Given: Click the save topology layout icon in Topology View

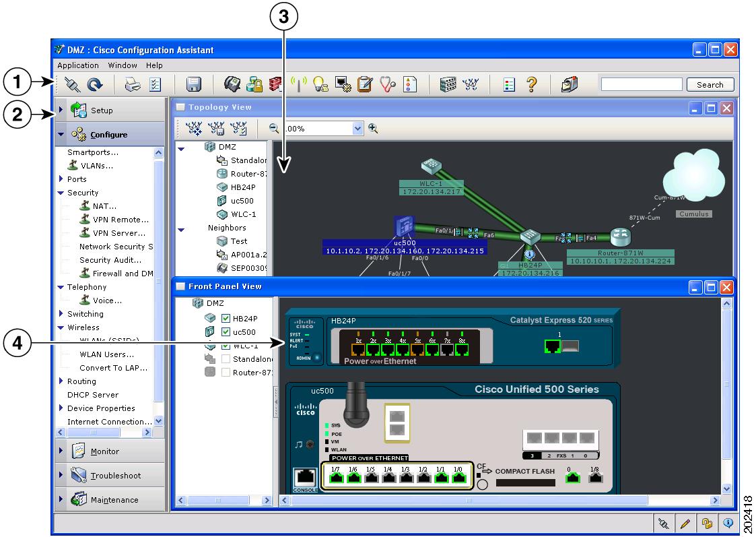Looking at the screenshot, I should coord(217,128).
